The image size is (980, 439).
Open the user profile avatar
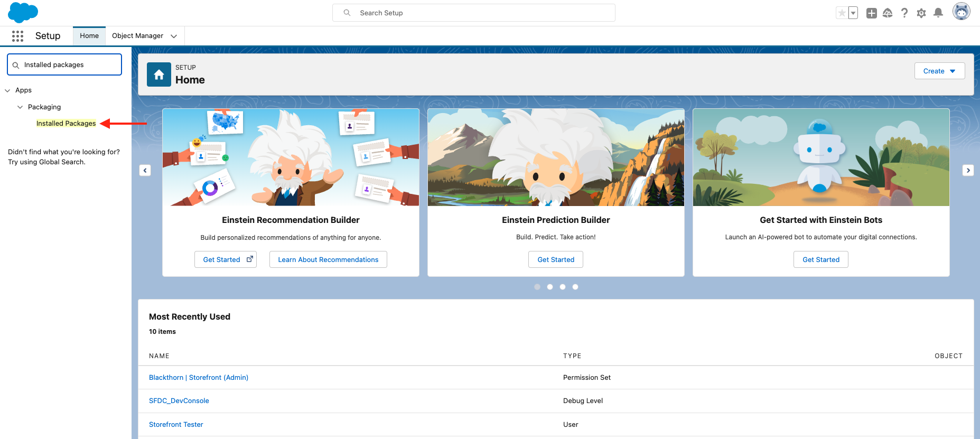coord(962,11)
